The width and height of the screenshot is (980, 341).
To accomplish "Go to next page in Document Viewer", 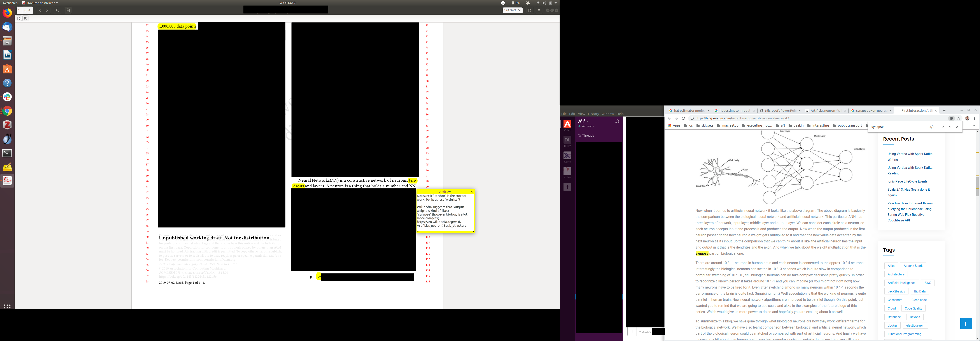I will click(x=47, y=10).
